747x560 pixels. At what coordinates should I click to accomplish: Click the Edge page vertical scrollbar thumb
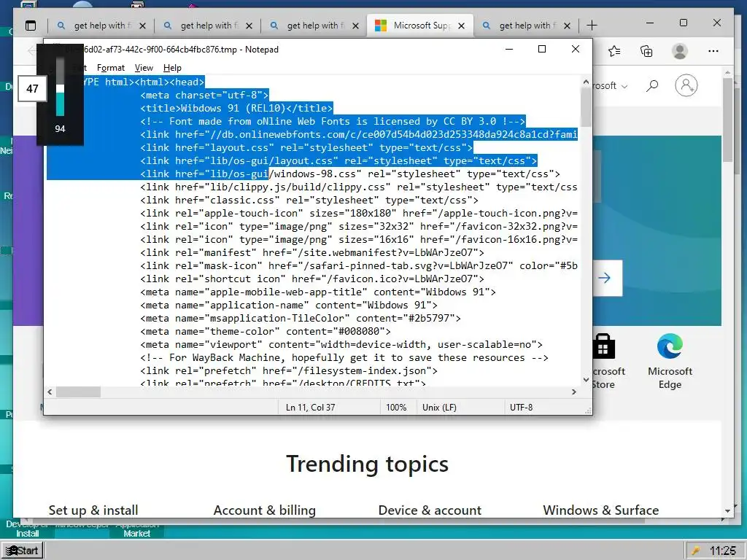tap(727, 120)
